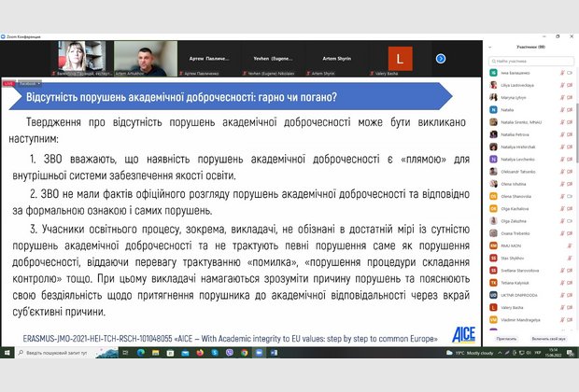Select Natalia Petrova in participants list
This screenshot has width=579, height=392.
click(x=531, y=134)
